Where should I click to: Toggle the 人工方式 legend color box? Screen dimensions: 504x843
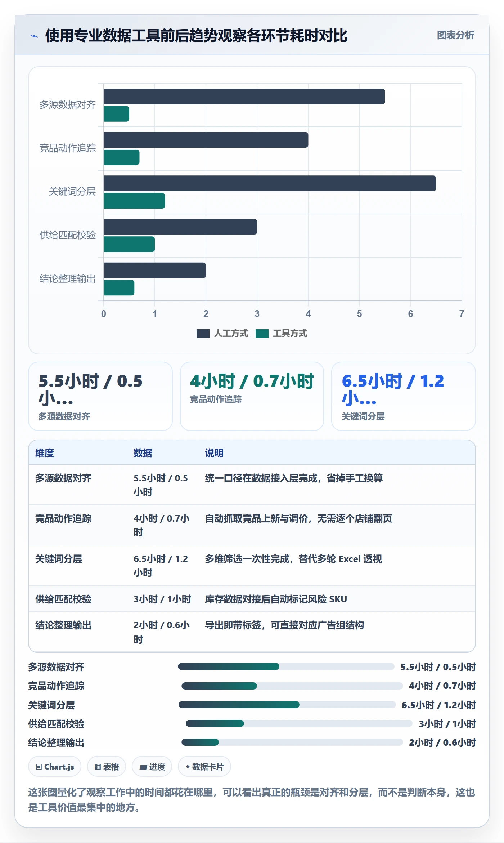(203, 334)
